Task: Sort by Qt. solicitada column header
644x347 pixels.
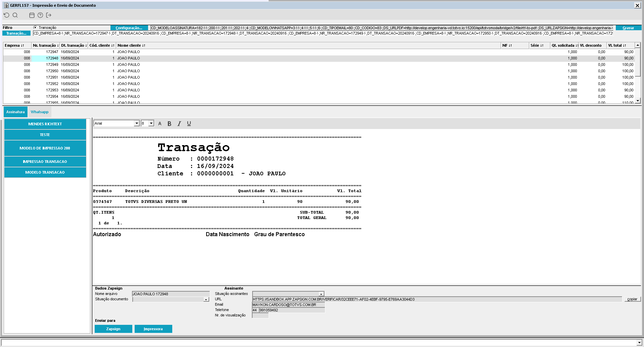Action: (565, 45)
